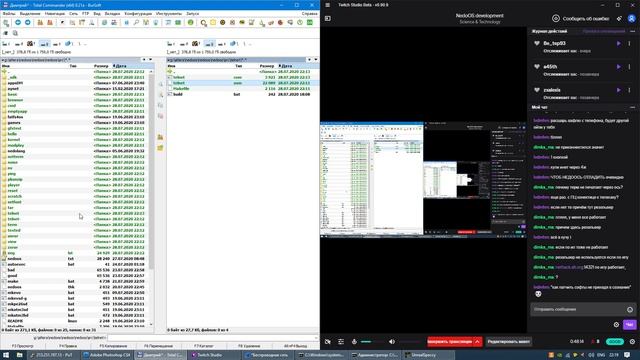Select the telnet 22 089 file in right panel
The image size is (640, 360).
click(242, 83)
